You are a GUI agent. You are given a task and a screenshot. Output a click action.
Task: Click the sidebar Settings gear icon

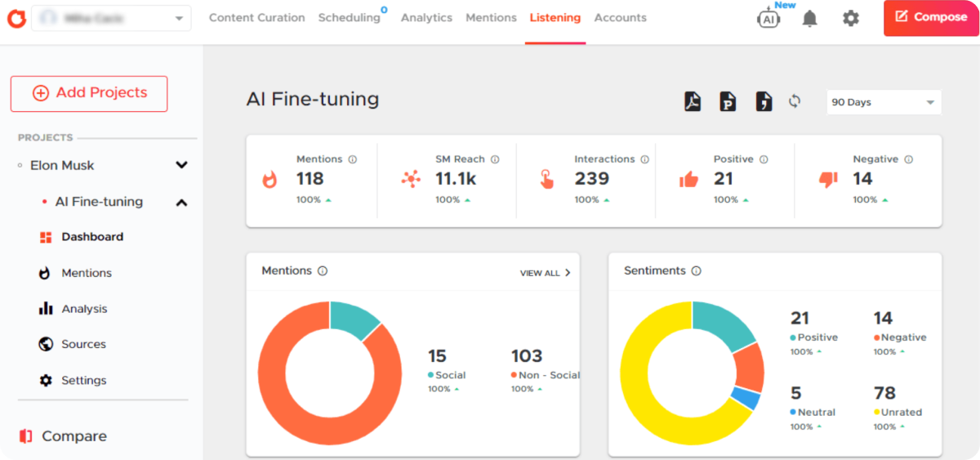(46, 380)
